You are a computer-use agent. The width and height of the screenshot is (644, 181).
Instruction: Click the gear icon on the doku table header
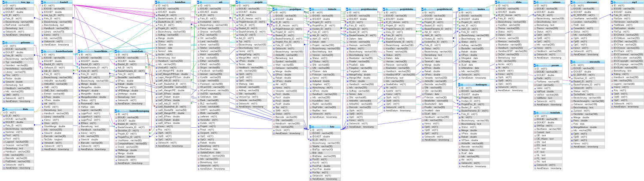click(x=499, y=2)
